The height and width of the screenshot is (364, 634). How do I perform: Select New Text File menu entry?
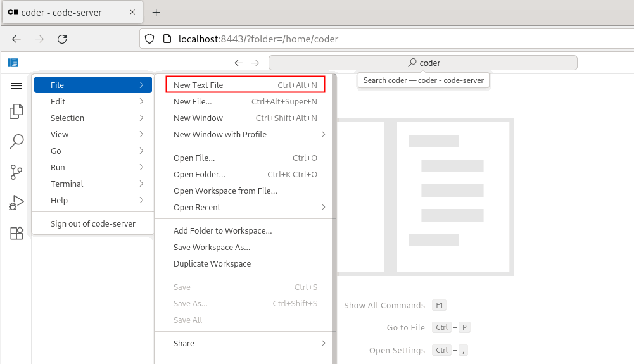point(246,85)
